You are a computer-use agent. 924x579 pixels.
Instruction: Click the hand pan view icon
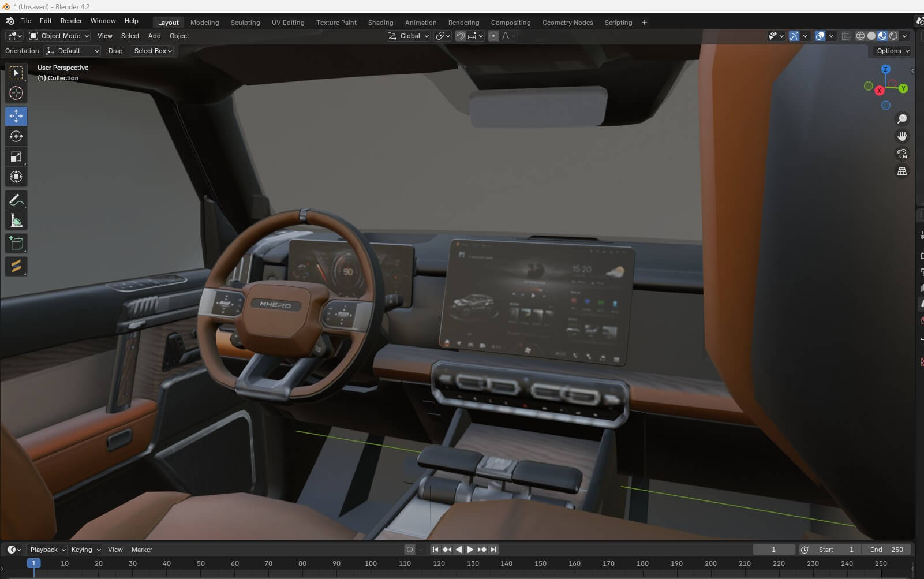tap(901, 136)
